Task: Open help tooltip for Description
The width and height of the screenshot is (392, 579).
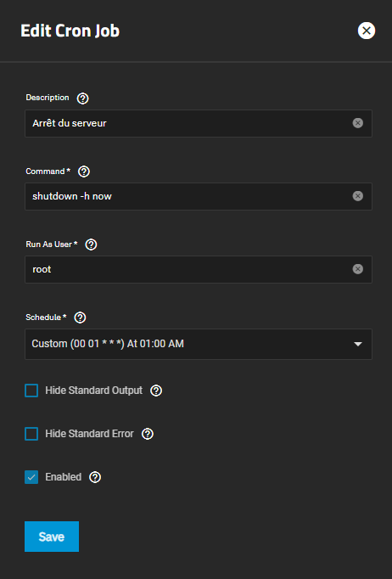Action: pyautogui.click(x=82, y=98)
